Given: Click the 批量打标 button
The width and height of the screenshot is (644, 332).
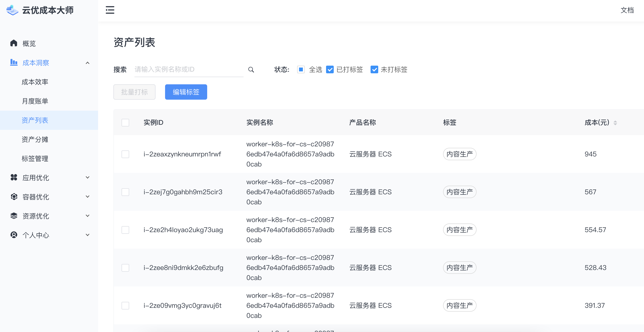Looking at the screenshot, I should coord(134,92).
